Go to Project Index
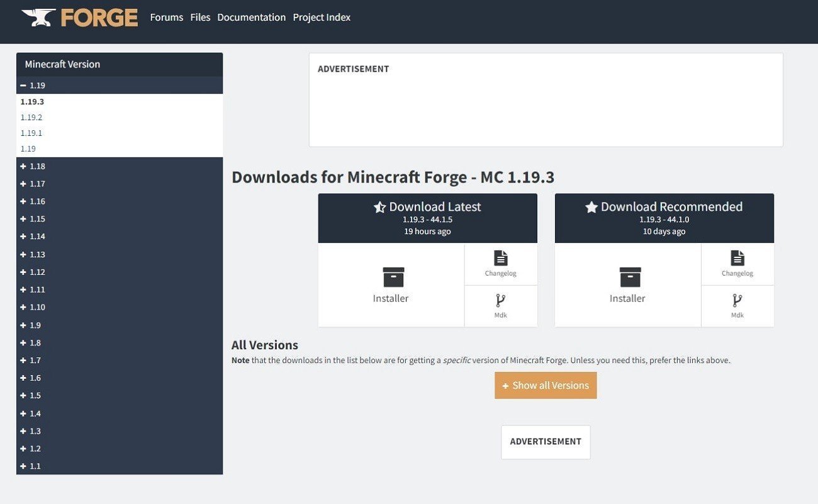This screenshot has width=818, height=504. pos(322,18)
